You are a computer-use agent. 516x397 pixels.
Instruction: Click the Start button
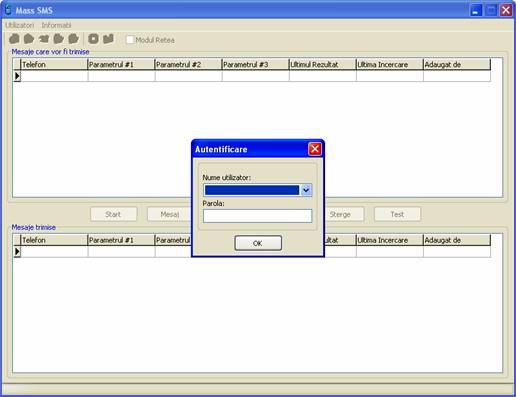point(113,214)
